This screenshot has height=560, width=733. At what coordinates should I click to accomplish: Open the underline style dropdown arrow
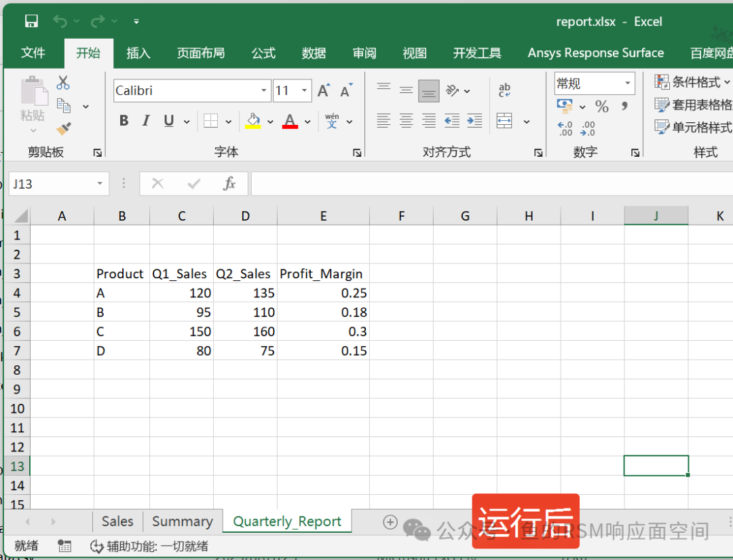(187, 122)
